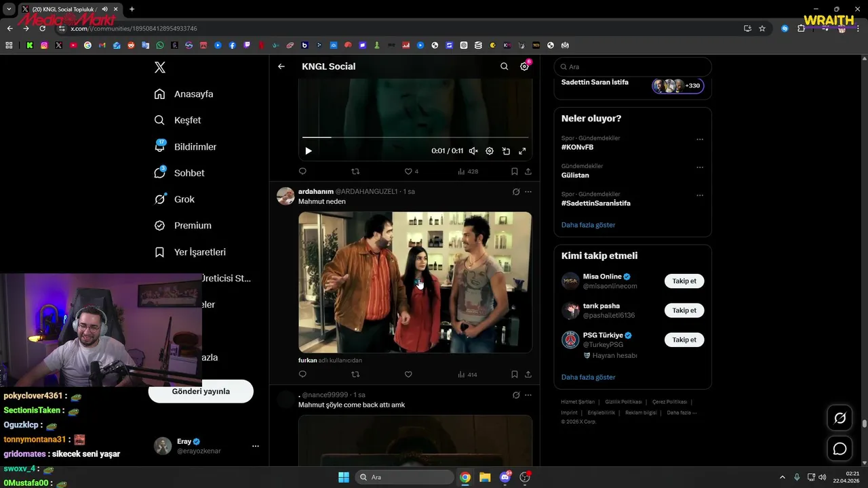The image size is (868, 488).
Task: Open Chrome from taskbar
Action: point(465,477)
